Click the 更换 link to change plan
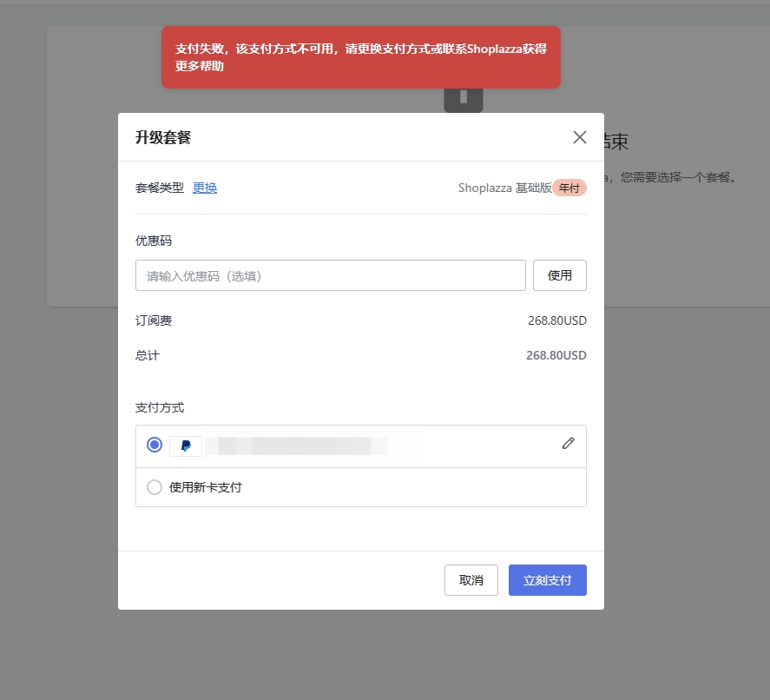770x700 pixels. 205,188
